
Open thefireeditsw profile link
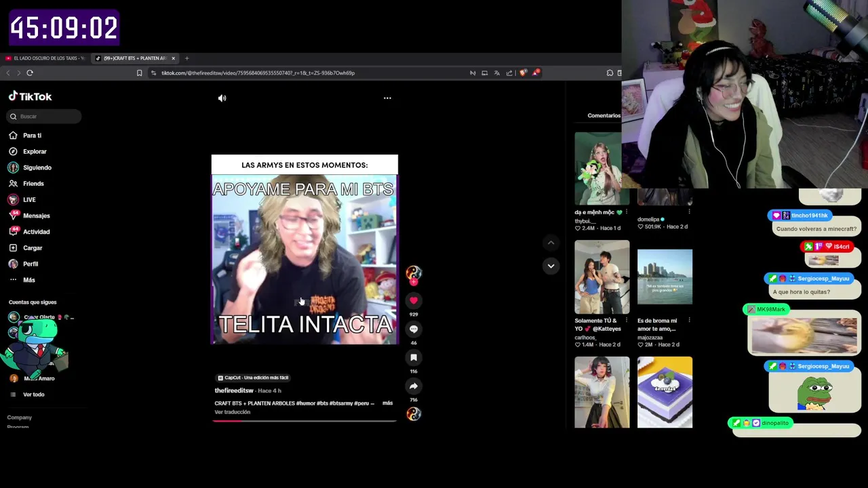tap(234, 390)
